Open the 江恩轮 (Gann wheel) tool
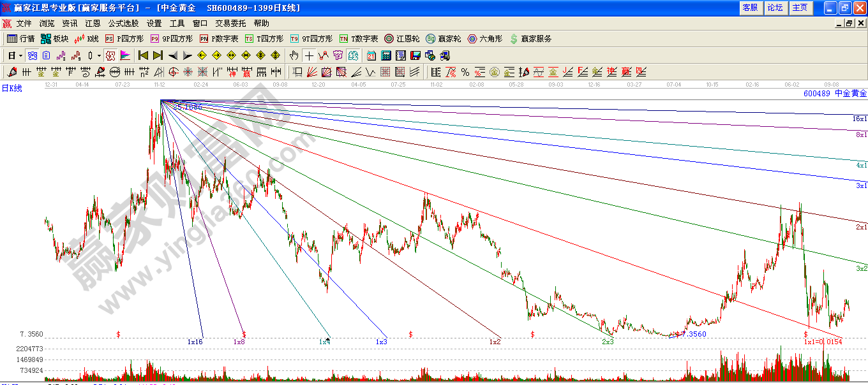Viewport: 868px width, 385px height. [401, 39]
